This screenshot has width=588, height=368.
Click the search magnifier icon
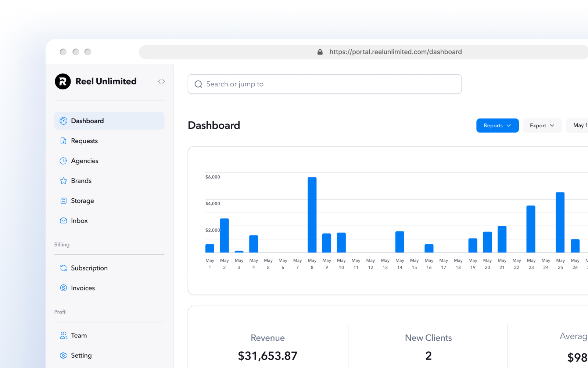(198, 84)
